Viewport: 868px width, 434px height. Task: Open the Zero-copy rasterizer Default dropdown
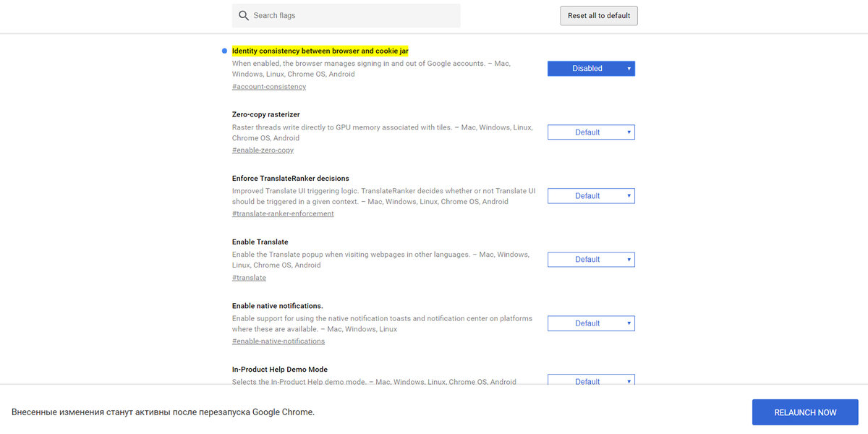click(x=591, y=132)
